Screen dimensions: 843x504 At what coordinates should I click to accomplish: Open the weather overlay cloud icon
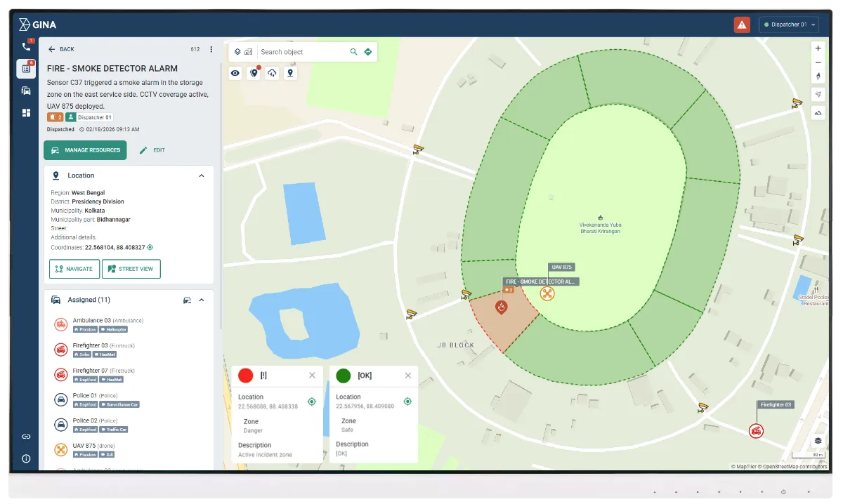[272, 72]
